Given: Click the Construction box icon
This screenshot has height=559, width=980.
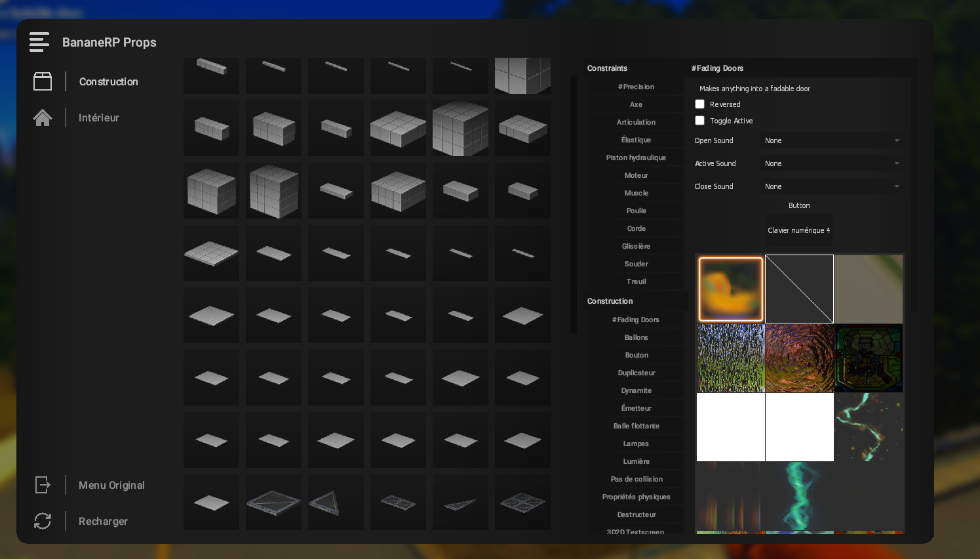Looking at the screenshot, I should (43, 81).
